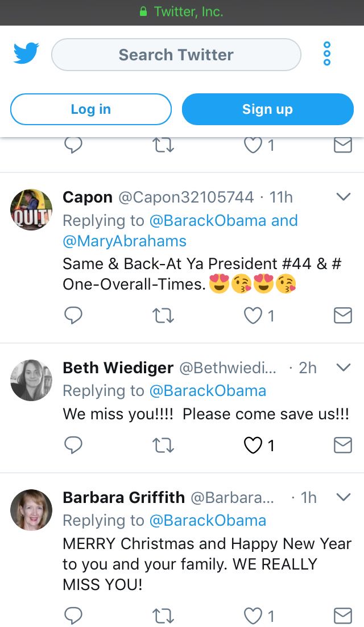Focus the Search Twitter field
The height and width of the screenshot is (627, 364).
[x=176, y=55]
